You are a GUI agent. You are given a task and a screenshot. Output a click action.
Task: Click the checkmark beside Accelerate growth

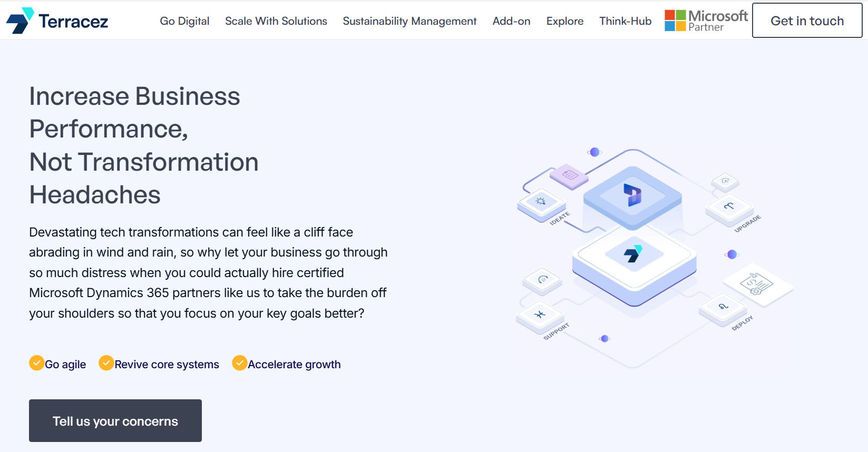point(240,363)
